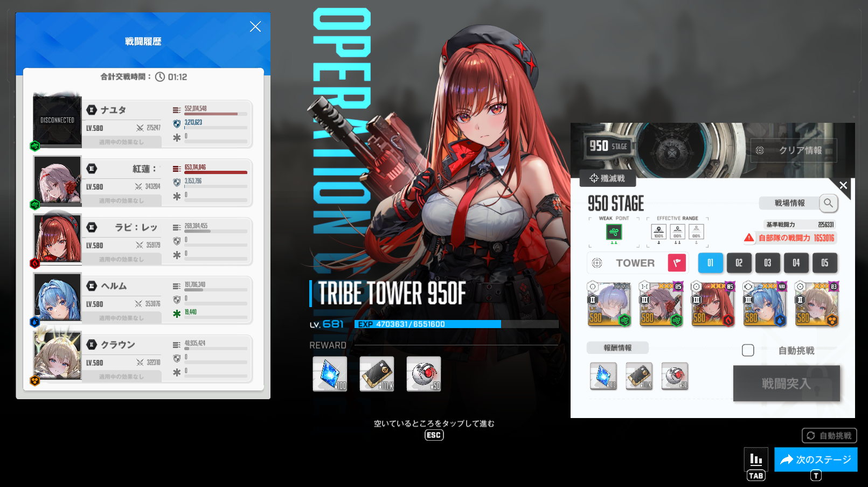Enable the 自動挑戦 checkbox
The image size is (868, 487).
pyautogui.click(x=748, y=350)
